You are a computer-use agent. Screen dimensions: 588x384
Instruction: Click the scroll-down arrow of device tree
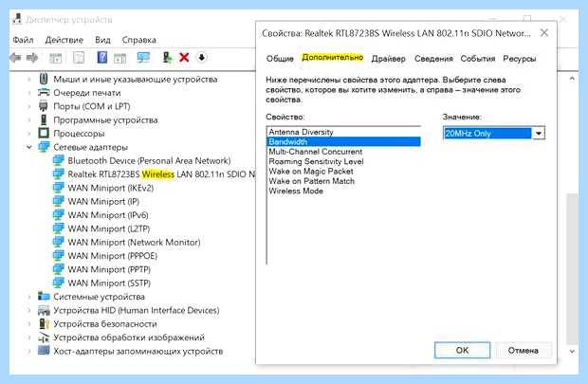tap(572, 352)
